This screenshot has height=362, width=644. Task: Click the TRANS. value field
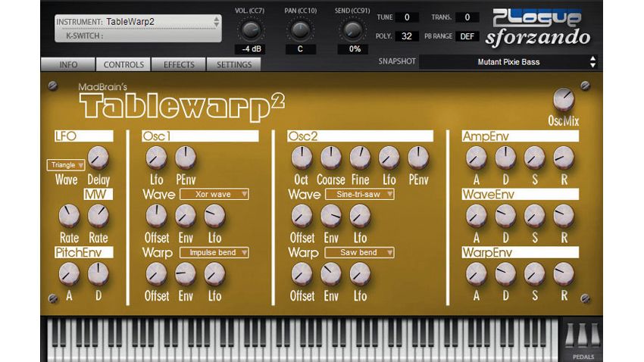(x=467, y=17)
